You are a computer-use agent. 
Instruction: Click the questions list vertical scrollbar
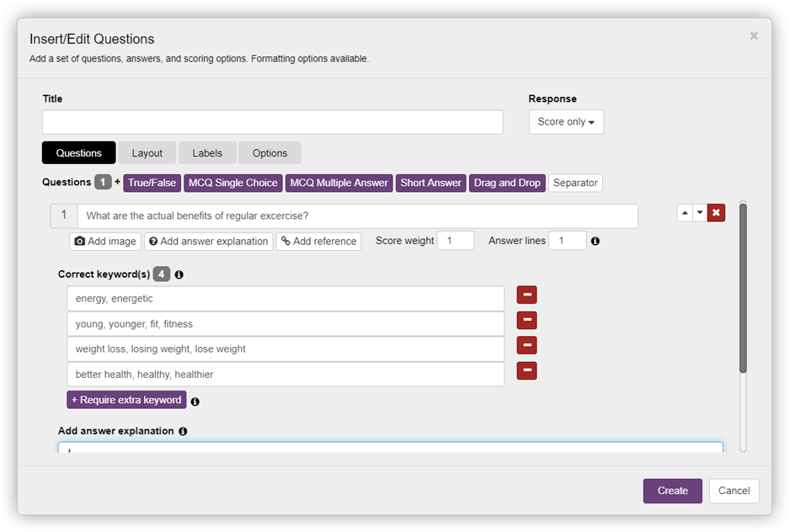tap(743, 286)
